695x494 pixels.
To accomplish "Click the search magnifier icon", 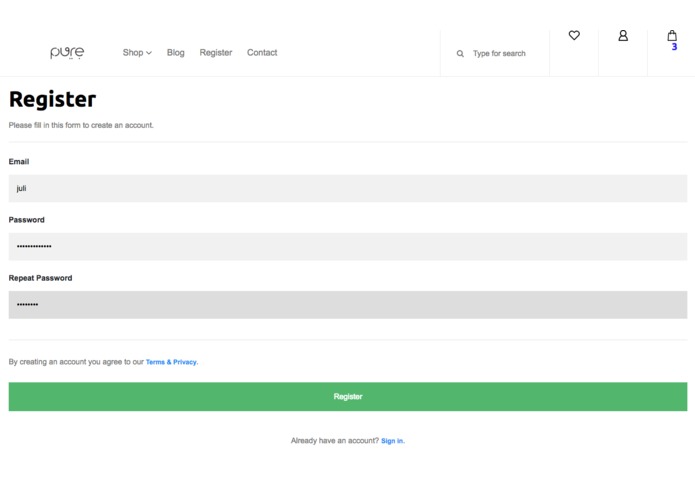I will (460, 54).
